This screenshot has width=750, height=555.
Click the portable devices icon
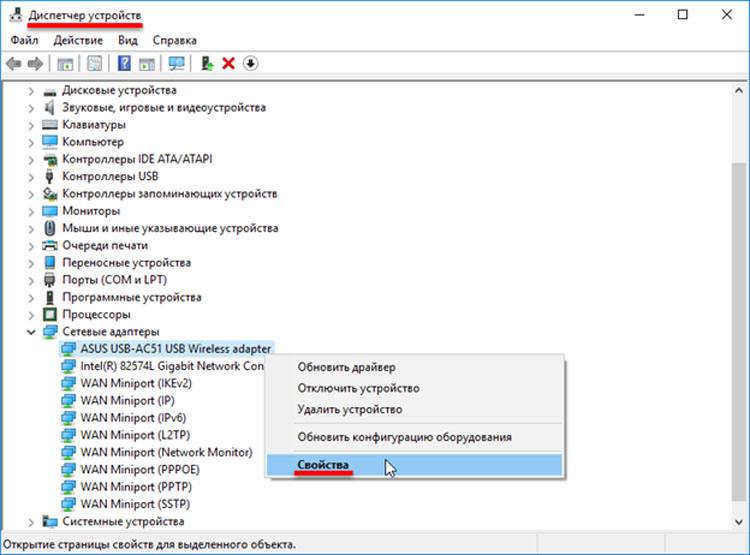tap(49, 263)
